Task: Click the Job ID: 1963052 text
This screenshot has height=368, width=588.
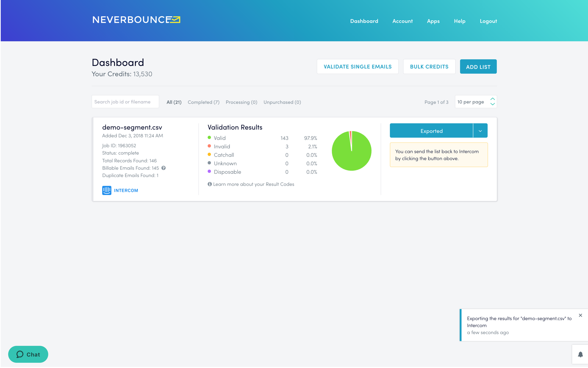Action: [119, 146]
